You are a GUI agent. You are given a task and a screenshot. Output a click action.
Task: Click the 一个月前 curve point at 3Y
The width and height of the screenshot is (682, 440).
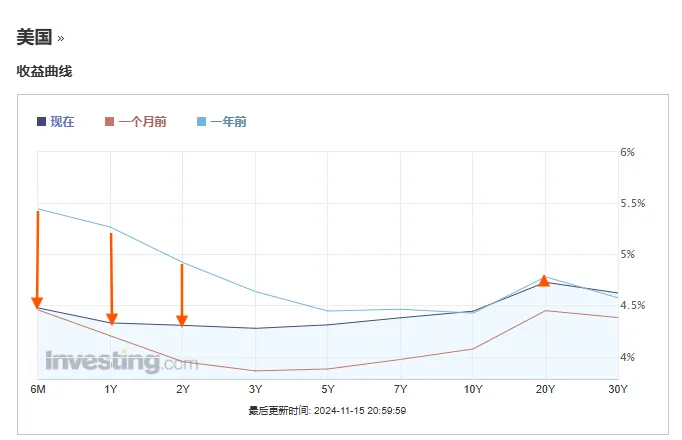(255, 371)
